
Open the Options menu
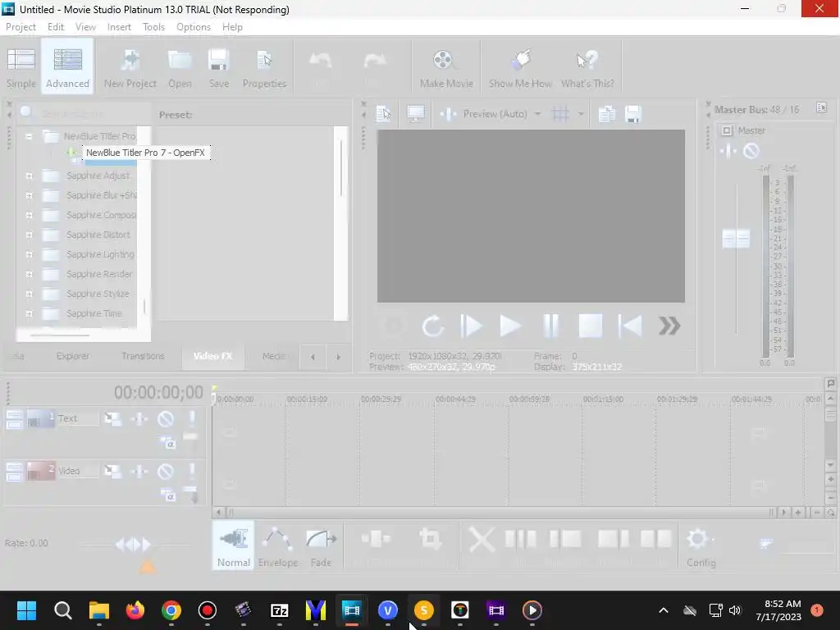[x=194, y=27]
